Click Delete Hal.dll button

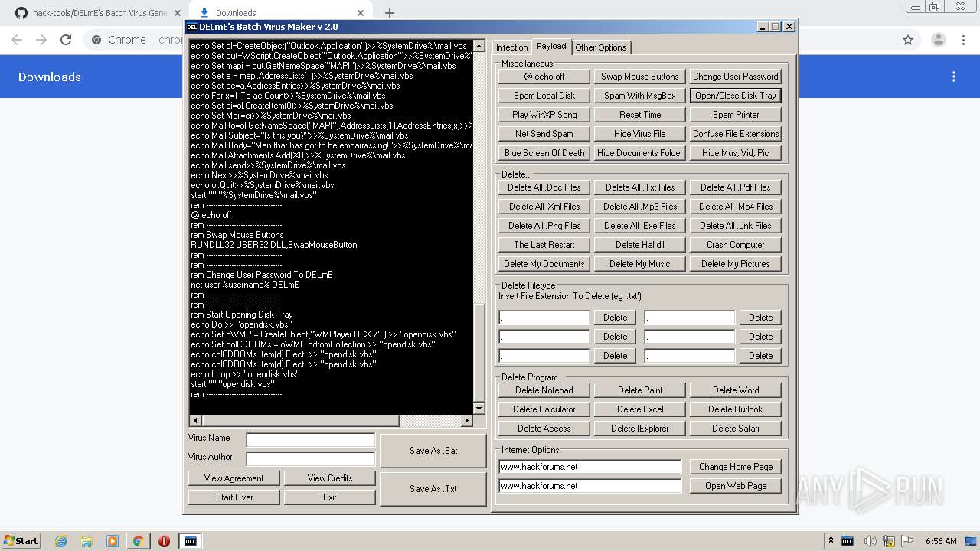coord(640,245)
